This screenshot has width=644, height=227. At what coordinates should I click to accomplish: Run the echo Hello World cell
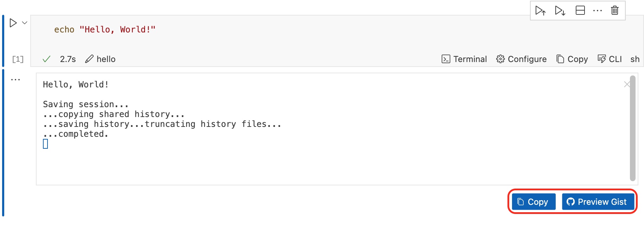pyautogui.click(x=13, y=23)
